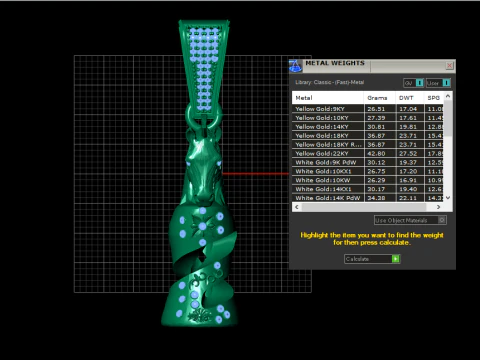Toggle the Use Object Materials option

point(410,220)
